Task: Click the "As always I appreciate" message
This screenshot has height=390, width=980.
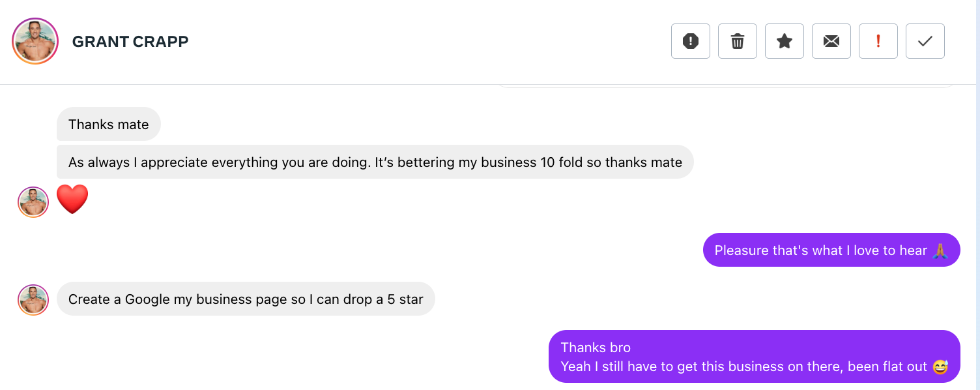Action: pyautogui.click(x=375, y=162)
